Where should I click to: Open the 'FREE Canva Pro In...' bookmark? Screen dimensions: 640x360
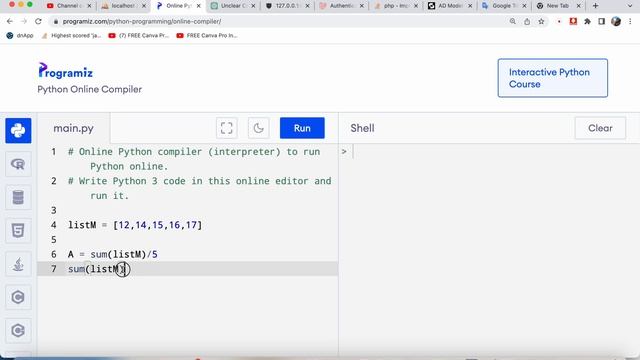(207, 36)
